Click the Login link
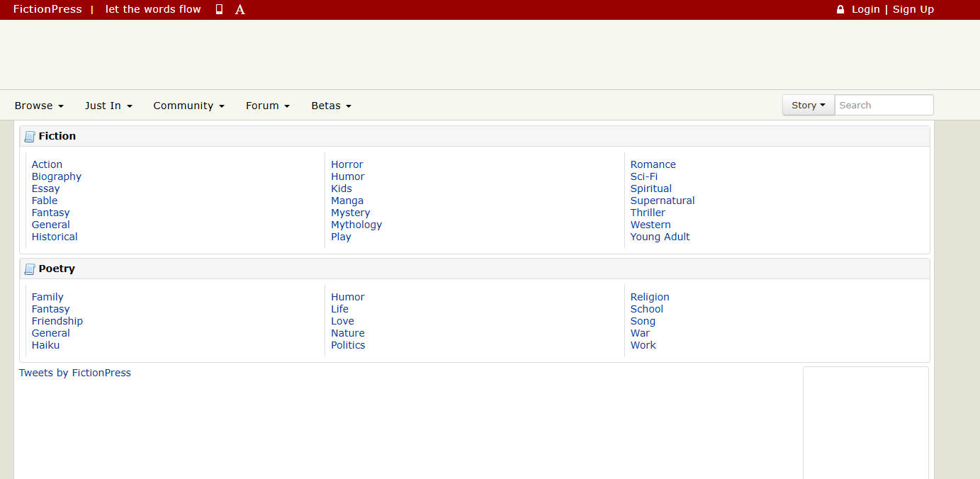The width and height of the screenshot is (980, 479). 865,9
